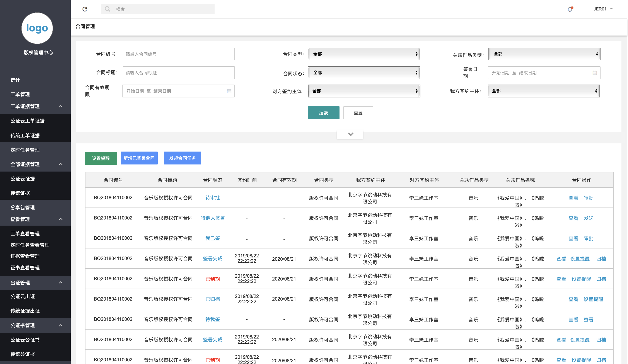Open calendar icon for 签署日期 range
This screenshot has width=628, height=364.
tap(594, 73)
